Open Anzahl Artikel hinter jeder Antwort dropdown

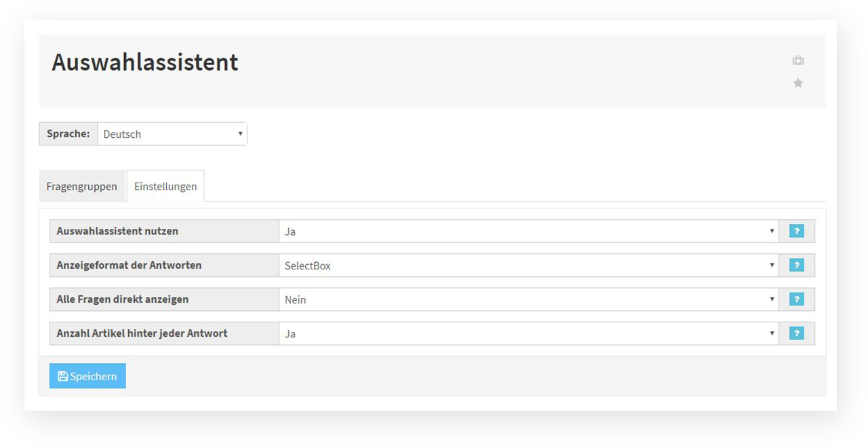coord(529,333)
